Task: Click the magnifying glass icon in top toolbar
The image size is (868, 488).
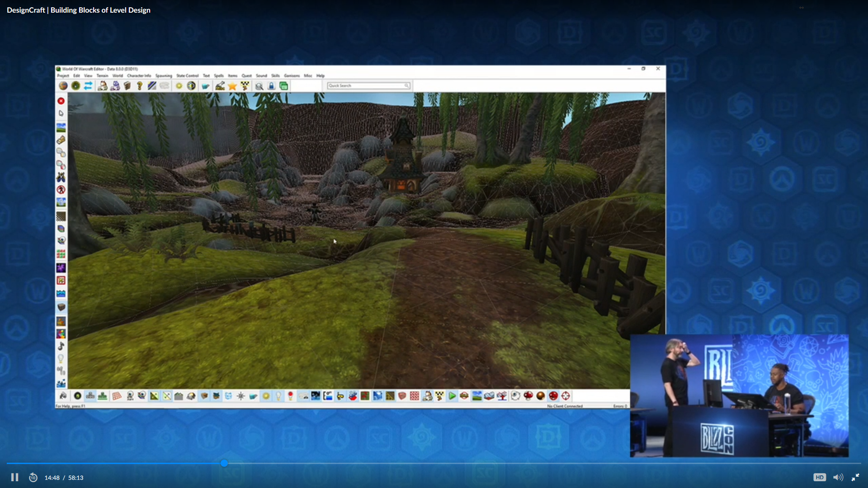Action: [x=259, y=86]
